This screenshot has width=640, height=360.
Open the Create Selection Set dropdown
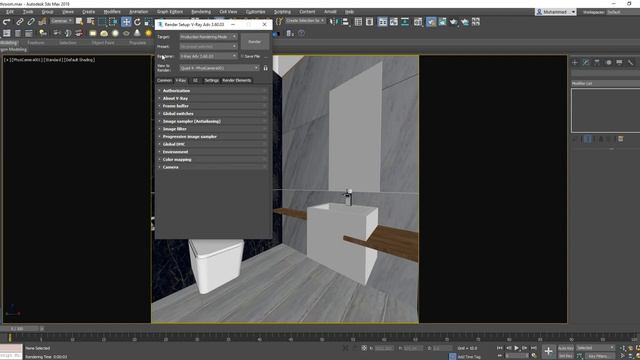tap(304, 20)
